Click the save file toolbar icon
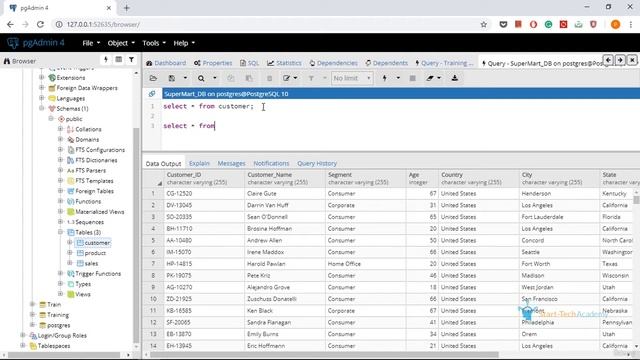 172,78
